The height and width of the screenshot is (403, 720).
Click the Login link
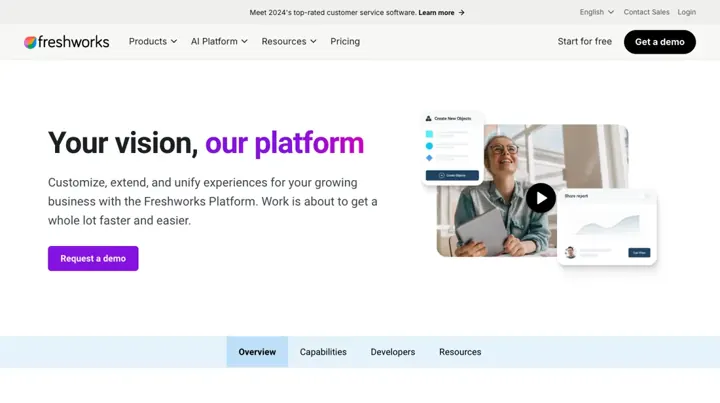[686, 12]
